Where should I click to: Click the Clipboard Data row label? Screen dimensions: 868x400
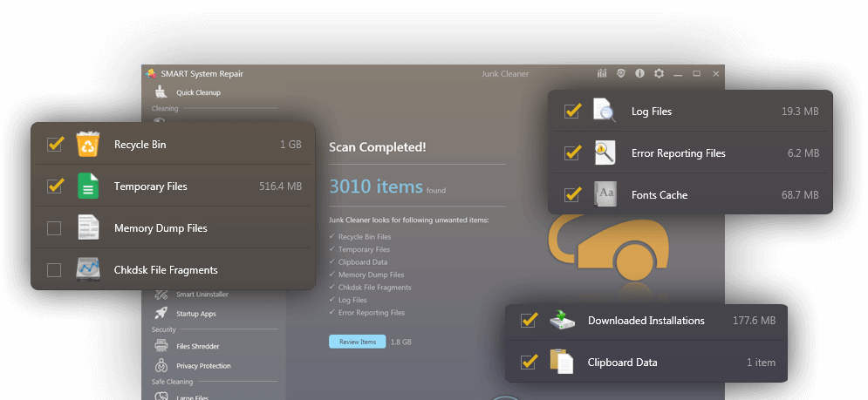tap(622, 363)
